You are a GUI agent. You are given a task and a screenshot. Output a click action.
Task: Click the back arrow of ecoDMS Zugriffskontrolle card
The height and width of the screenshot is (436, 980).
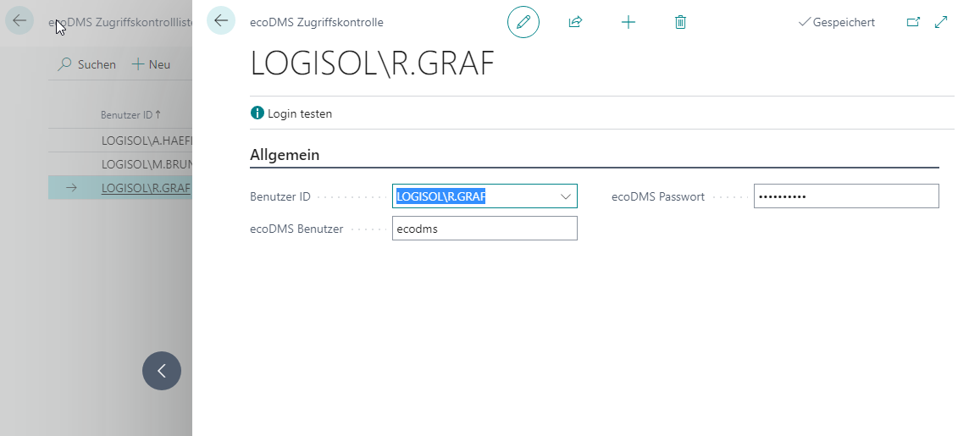[220, 20]
